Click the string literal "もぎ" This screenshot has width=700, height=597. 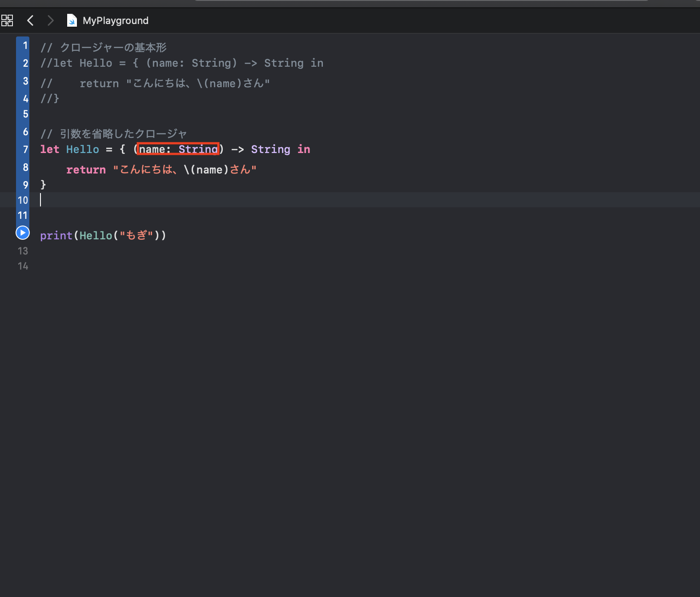click(137, 235)
